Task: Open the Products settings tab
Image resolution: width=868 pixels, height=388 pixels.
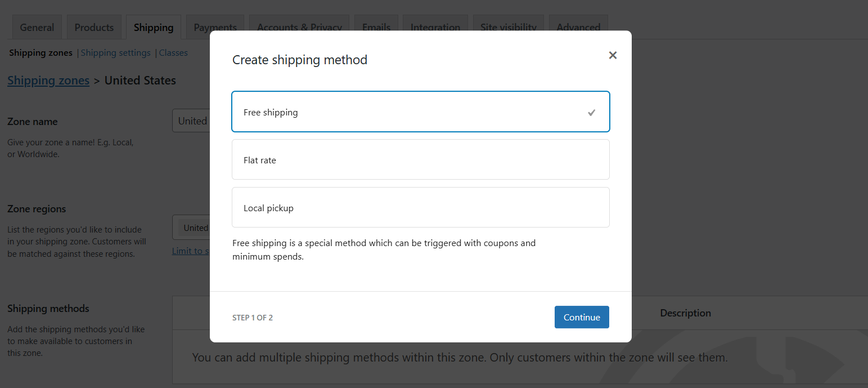Action: click(94, 26)
